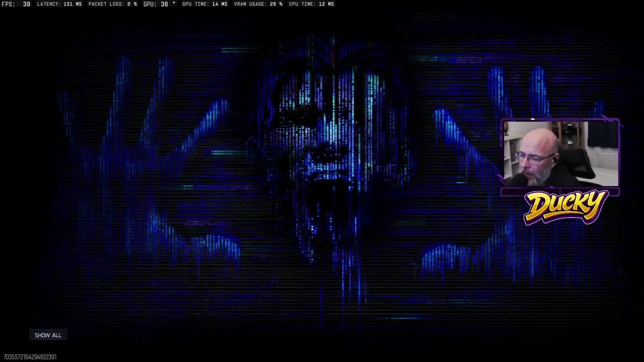The width and height of the screenshot is (644, 362).
Task: Click the FPS counter readout
Action: pos(16,4)
